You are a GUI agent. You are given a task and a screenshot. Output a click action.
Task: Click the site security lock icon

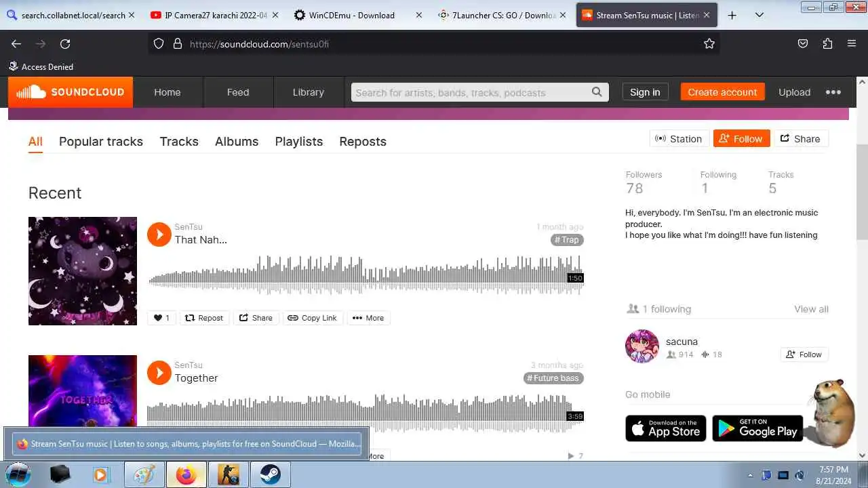[x=178, y=43]
